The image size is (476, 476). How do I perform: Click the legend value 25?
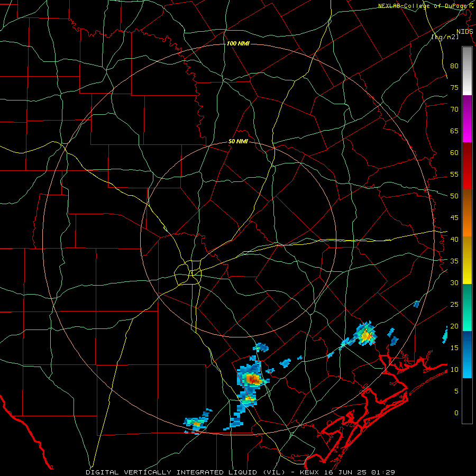click(454, 305)
